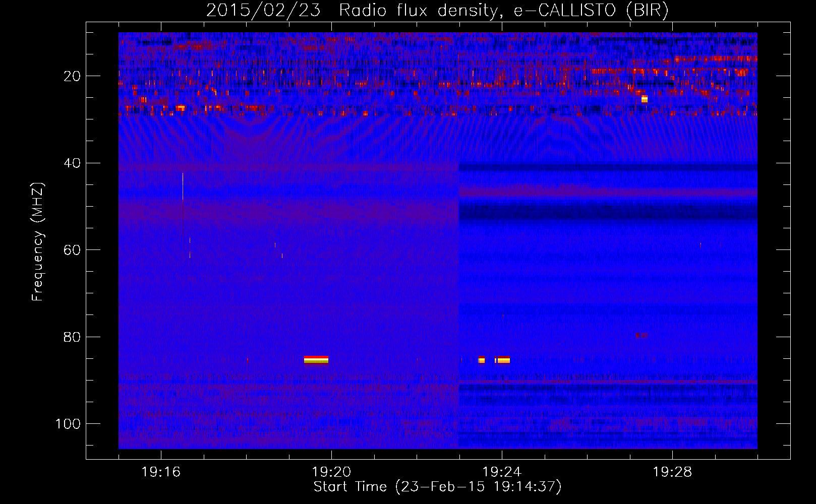Click the long bright burst near 85 MHz at 19:19
This screenshot has height=504, width=816.
pos(316,360)
